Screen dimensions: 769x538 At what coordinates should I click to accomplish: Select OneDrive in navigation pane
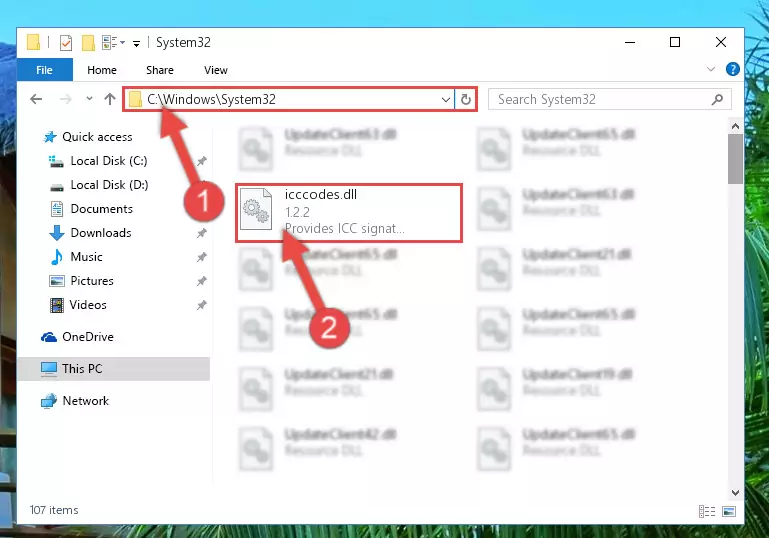pyautogui.click(x=88, y=337)
